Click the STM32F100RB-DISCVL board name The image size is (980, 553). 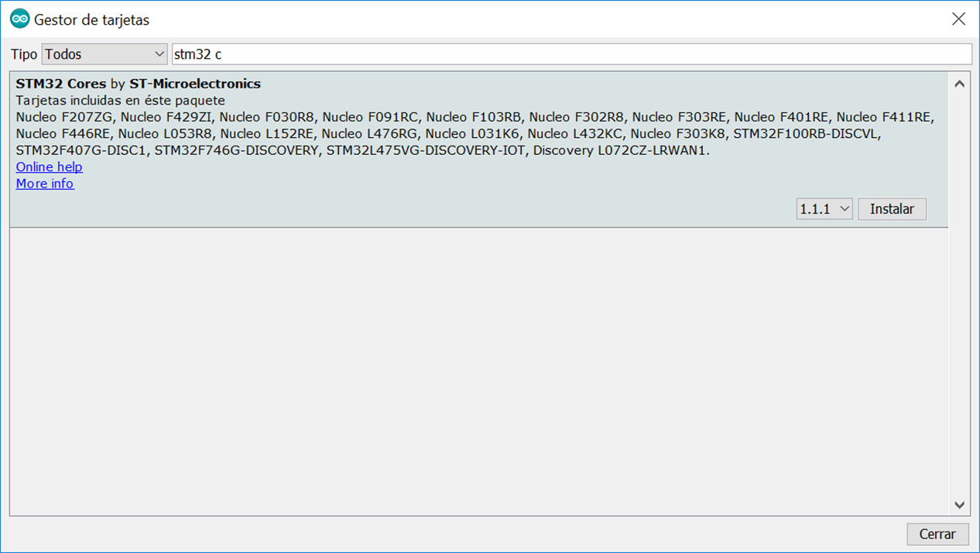805,133
